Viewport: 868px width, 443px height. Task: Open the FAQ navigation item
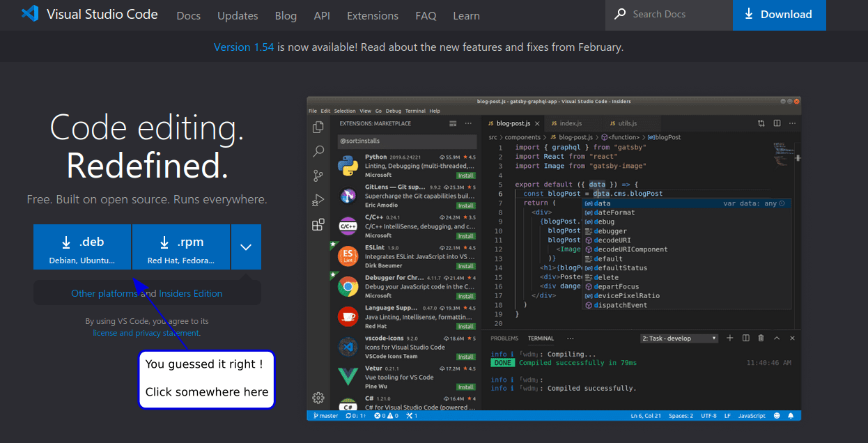426,15
